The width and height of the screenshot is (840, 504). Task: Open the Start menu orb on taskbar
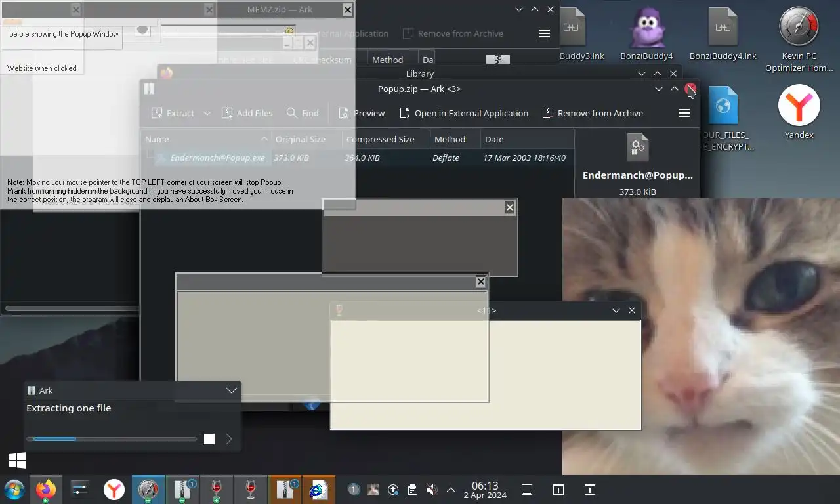click(x=14, y=490)
